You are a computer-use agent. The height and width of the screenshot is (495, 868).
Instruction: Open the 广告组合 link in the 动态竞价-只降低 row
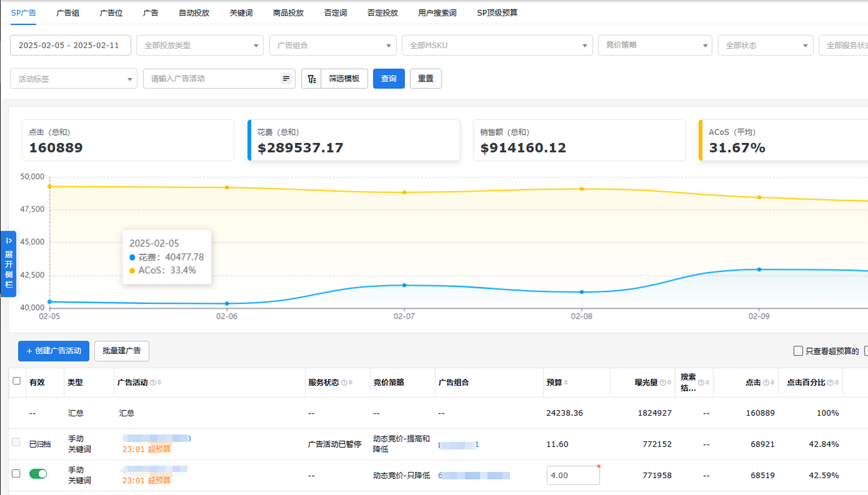(x=474, y=475)
